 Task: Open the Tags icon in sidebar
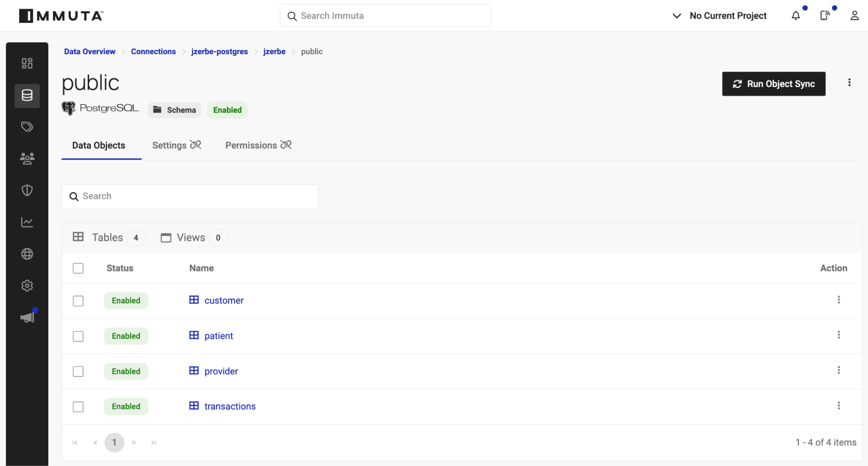(27, 127)
